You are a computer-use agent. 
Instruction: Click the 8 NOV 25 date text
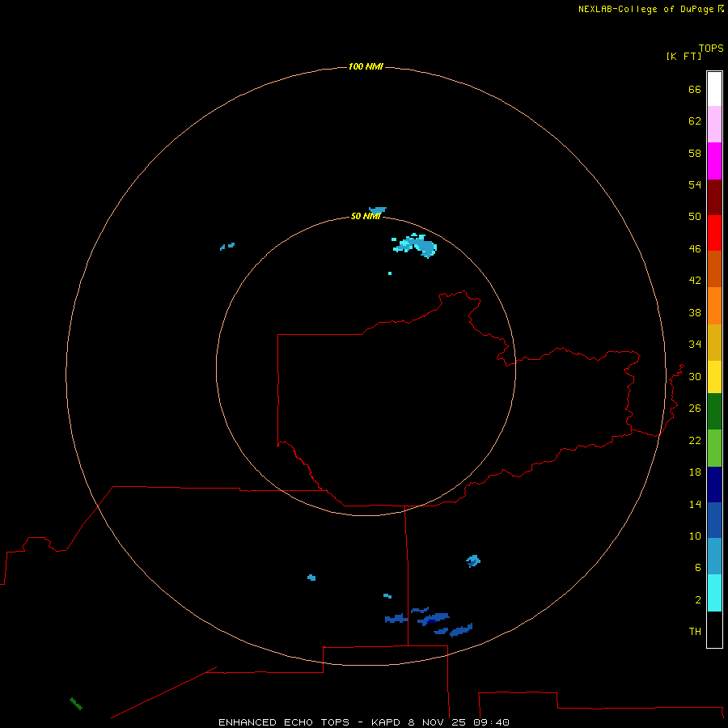click(x=438, y=722)
